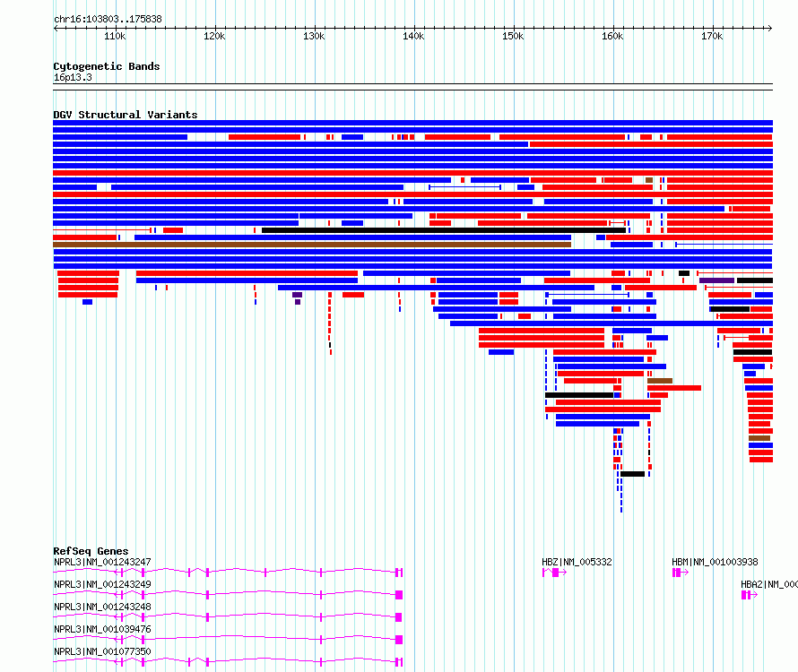The width and height of the screenshot is (798, 672).
Task: Click the 170k ruler label
Action: (712, 36)
